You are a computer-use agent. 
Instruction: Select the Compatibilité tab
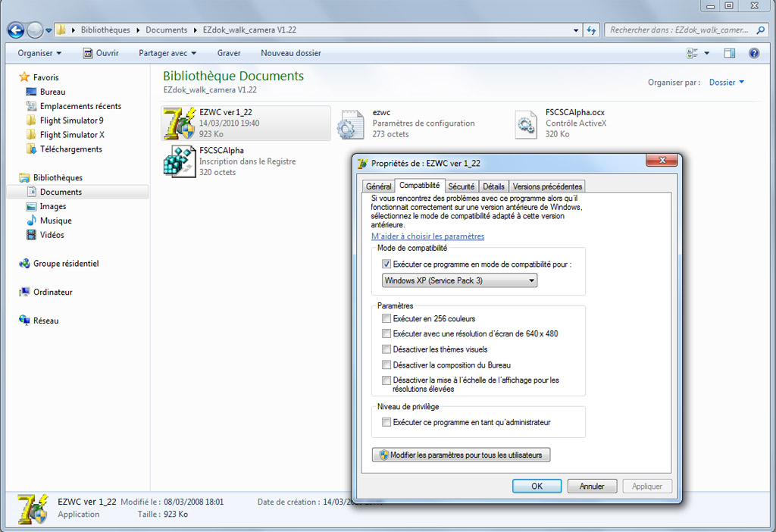point(420,186)
